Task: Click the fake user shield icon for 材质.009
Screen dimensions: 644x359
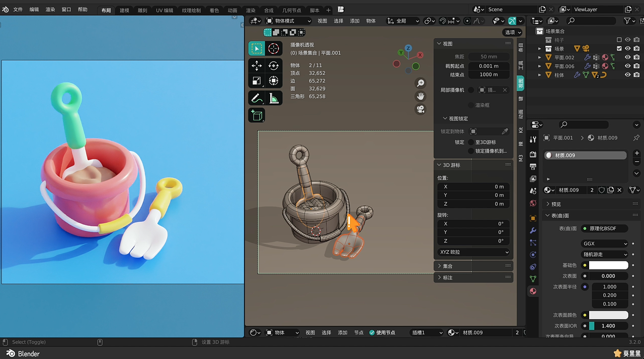Action: (601, 190)
